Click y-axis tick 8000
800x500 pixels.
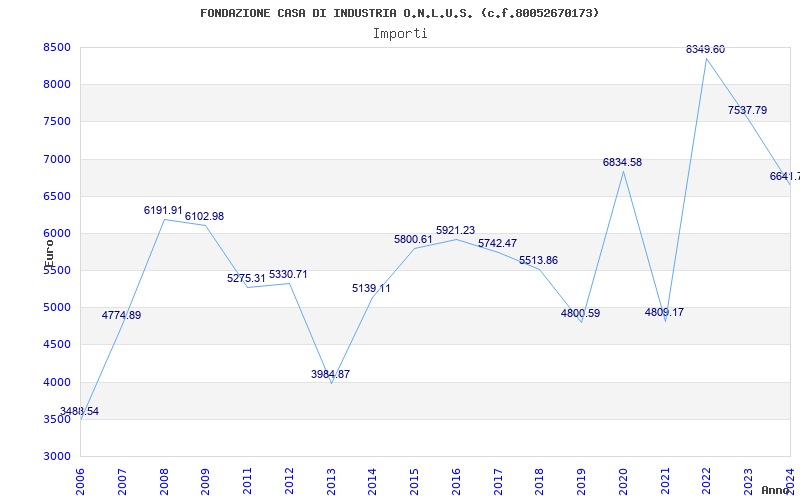point(57,84)
